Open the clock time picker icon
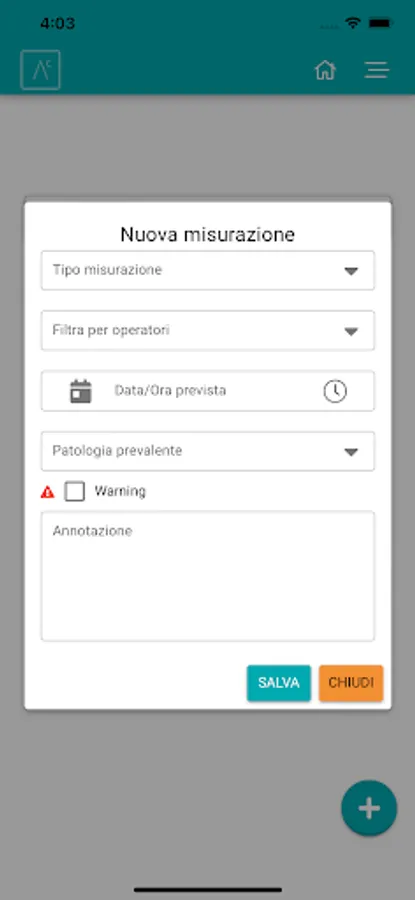The height and width of the screenshot is (900, 415). click(335, 391)
